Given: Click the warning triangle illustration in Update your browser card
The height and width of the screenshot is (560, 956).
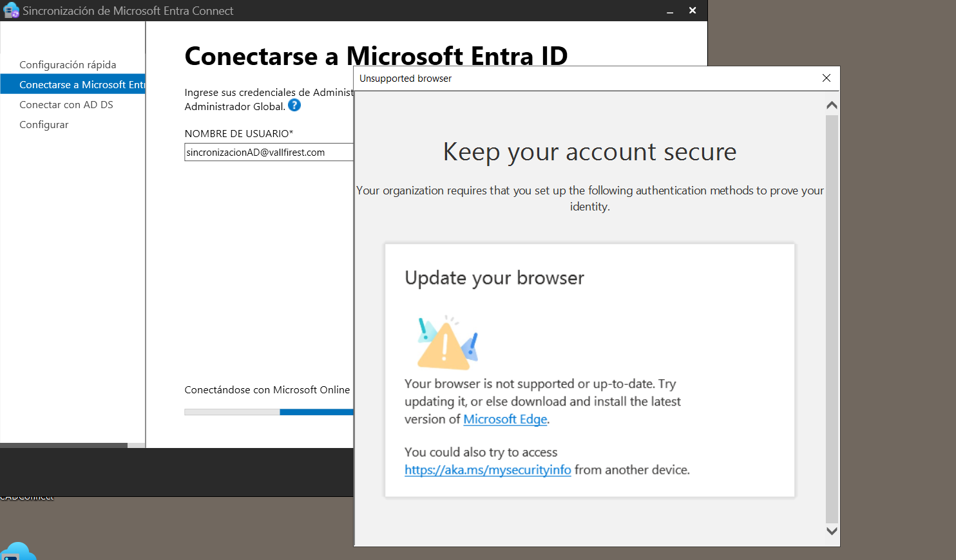Looking at the screenshot, I should pos(448,342).
